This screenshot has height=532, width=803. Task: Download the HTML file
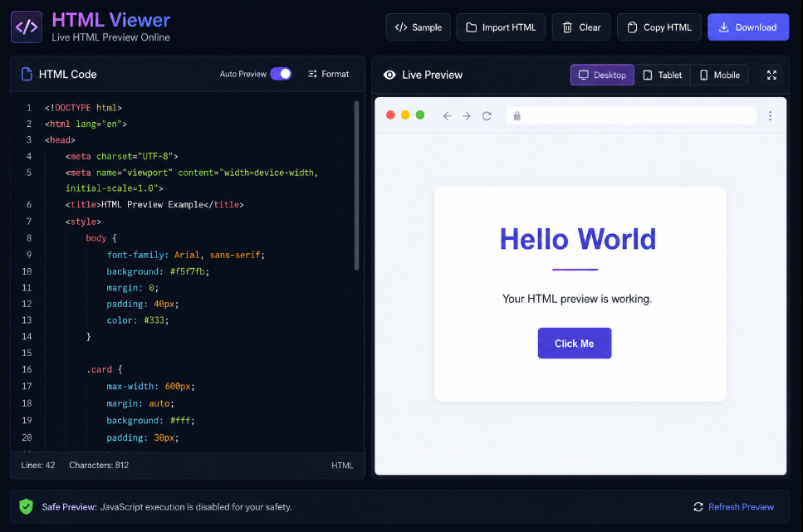click(748, 27)
